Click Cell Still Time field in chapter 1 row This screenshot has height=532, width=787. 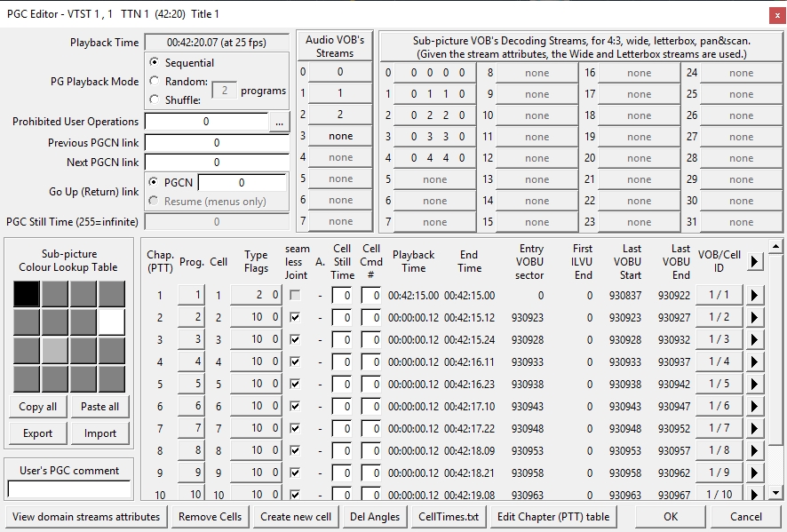pos(342,296)
